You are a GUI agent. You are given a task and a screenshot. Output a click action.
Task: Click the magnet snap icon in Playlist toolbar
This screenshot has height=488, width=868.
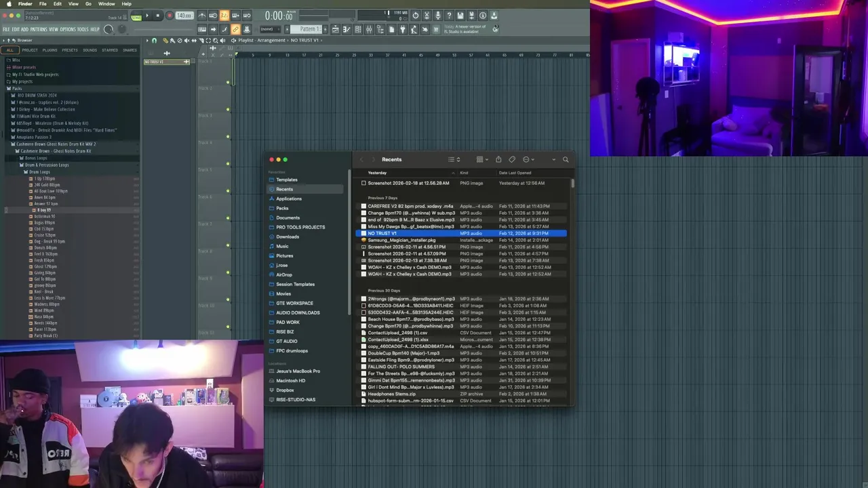[154, 40]
